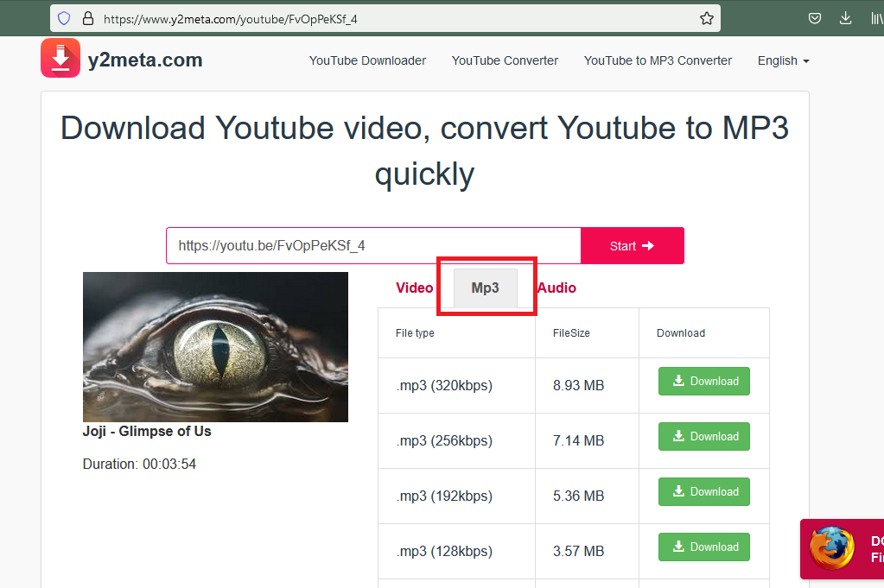Click the tracking protection shield icon
884x588 pixels.
point(64,19)
